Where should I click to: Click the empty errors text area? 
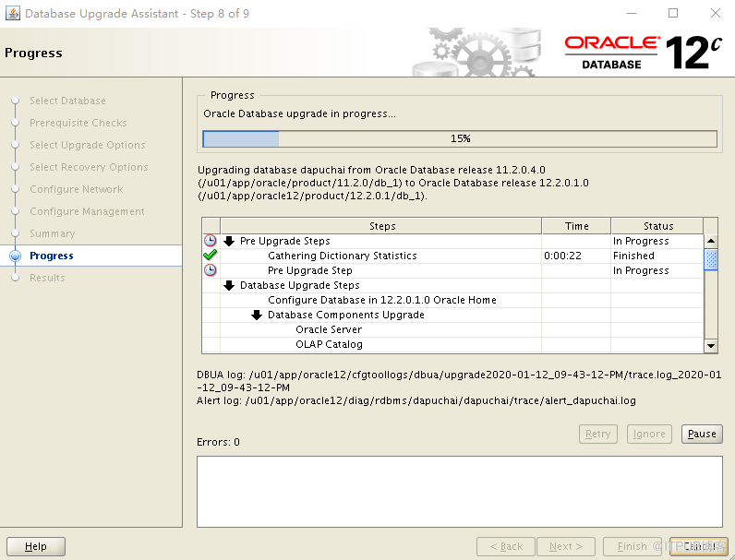460,492
